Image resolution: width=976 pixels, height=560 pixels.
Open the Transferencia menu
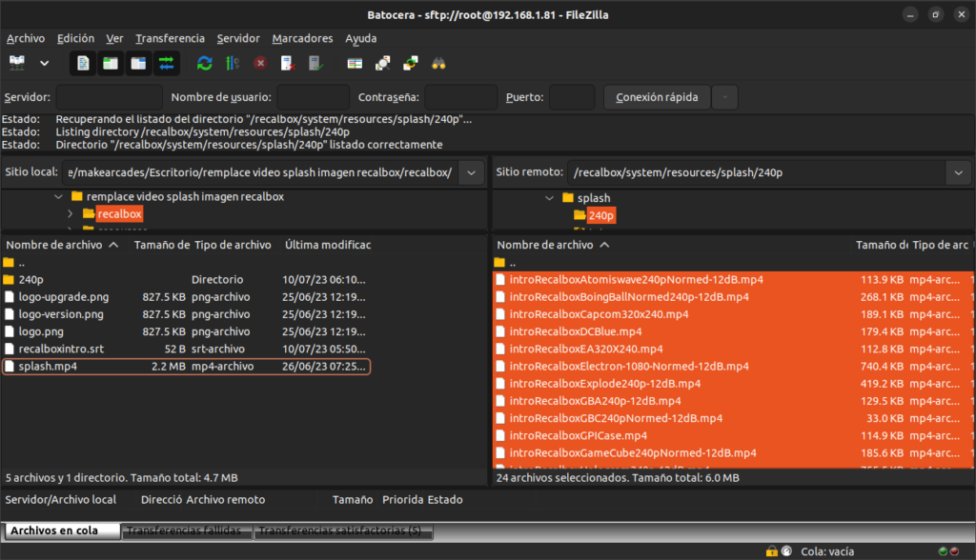(x=170, y=39)
